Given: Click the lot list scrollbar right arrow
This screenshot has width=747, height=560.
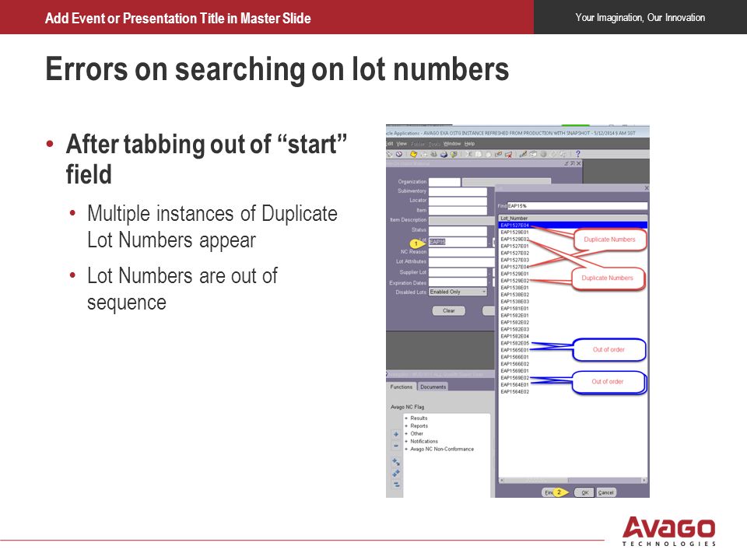Looking at the screenshot, I should (x=644, y=480).
